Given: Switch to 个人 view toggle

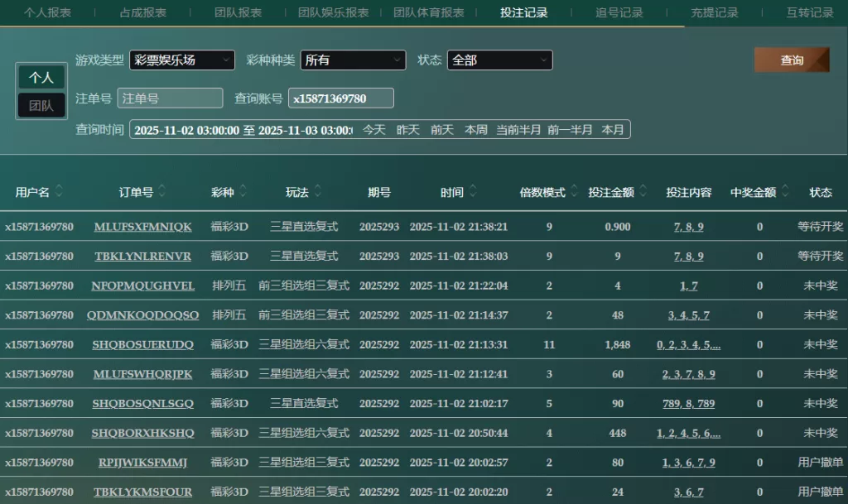Looking at the screenshot, I should pos(41,78).
